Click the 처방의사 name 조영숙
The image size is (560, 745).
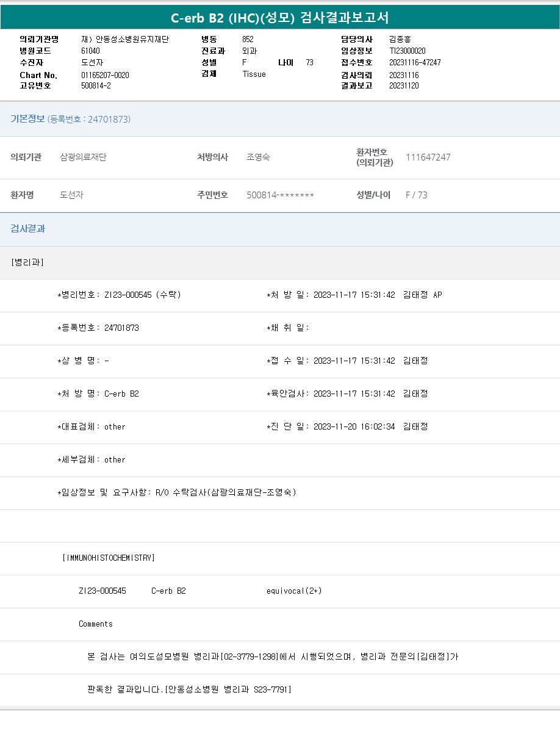(x=258, y=157)
